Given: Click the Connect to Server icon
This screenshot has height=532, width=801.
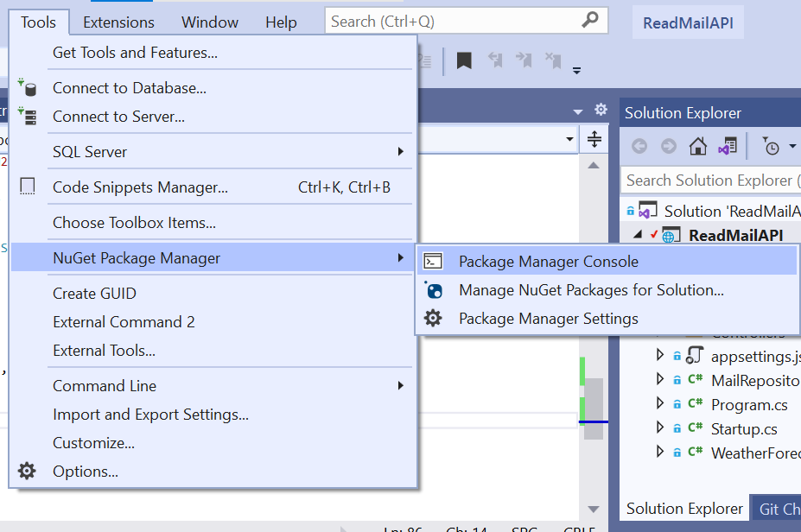Looking at the screenshot, I should tap(28, 117).
